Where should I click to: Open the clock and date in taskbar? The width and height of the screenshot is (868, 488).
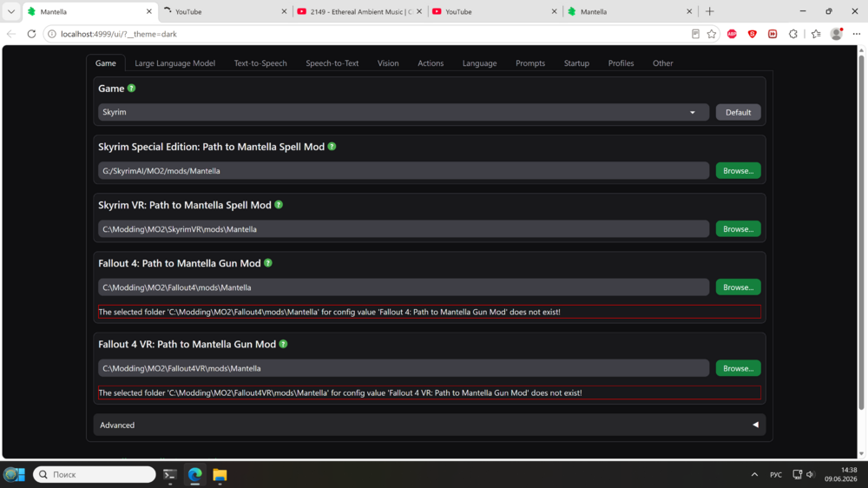coord(840,475)
